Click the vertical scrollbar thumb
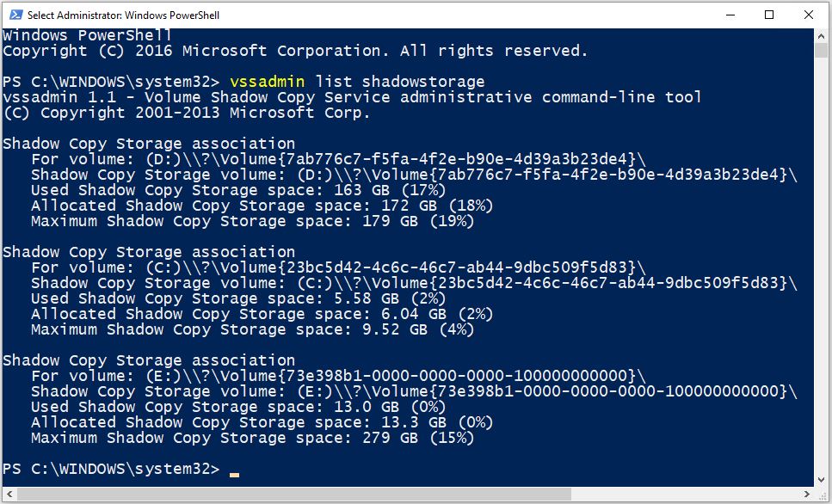This screenshot has width=832, height=504. [821, 51]
